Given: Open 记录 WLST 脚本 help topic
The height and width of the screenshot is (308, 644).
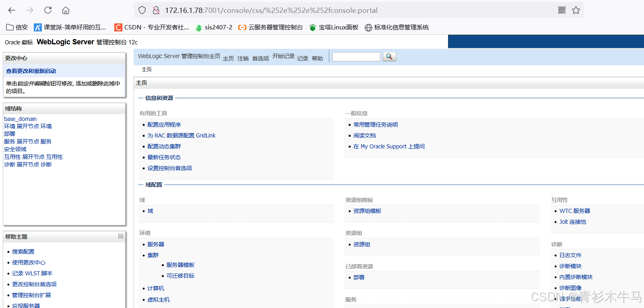Looking at the screenshot, I should click(x=32, y=273).
